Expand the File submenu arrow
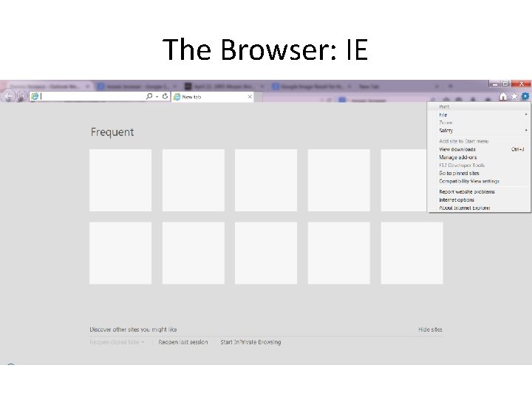 pos(526,115)
